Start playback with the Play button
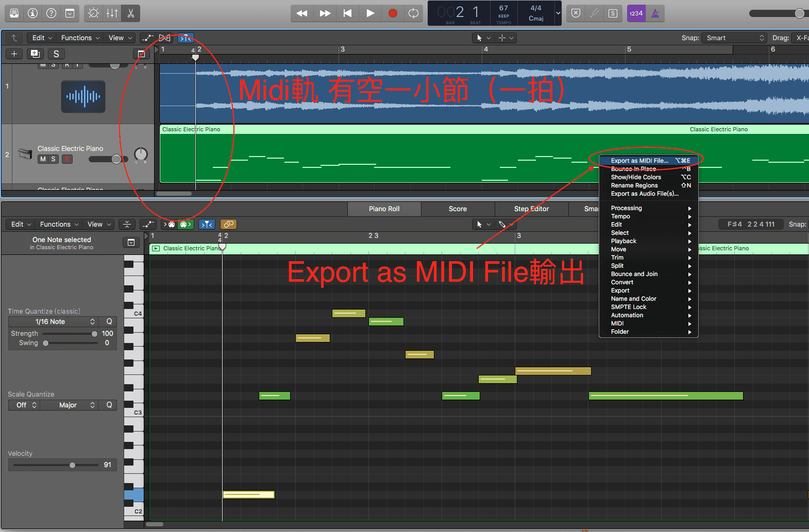This screenshot has width=809, height=532. [370, 13]
